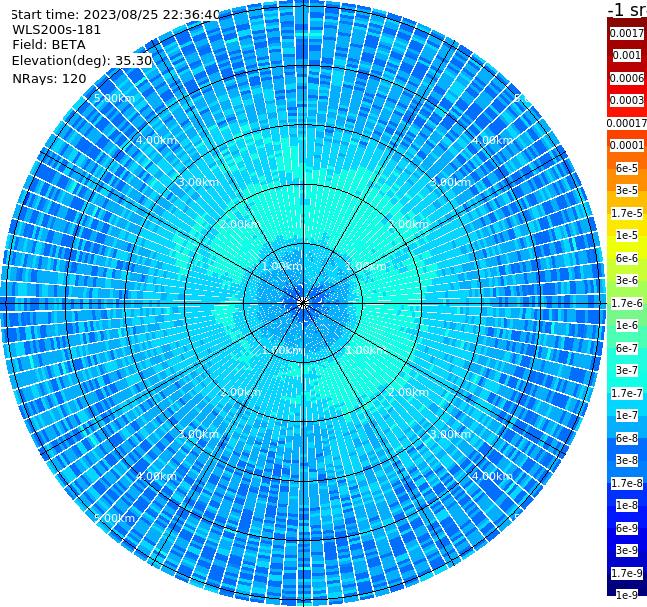Click the NRays: 120 label

tap(49, 78)
